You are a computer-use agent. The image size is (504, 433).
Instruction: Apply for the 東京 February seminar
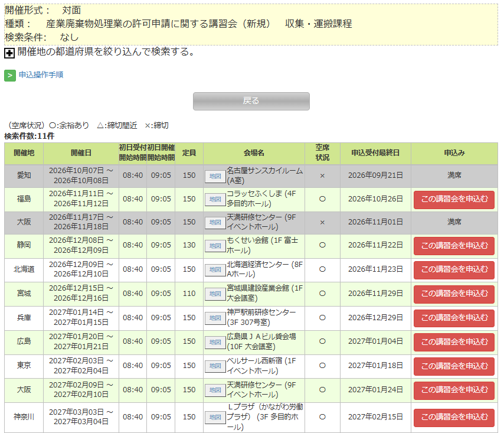(x=454, y=366)
